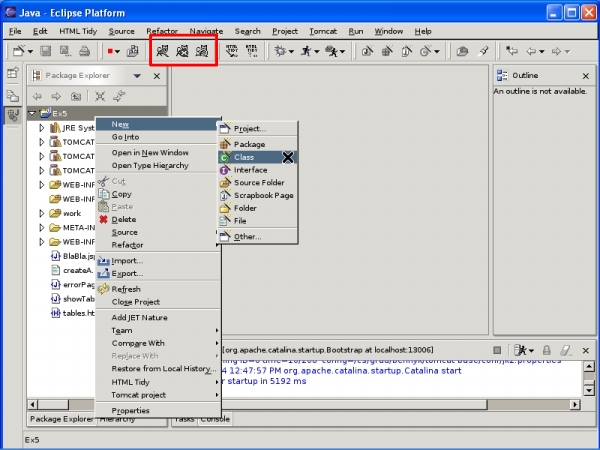Expand the work folder node
The height and width of the screenshot is (450, 600).
point(41,213)
